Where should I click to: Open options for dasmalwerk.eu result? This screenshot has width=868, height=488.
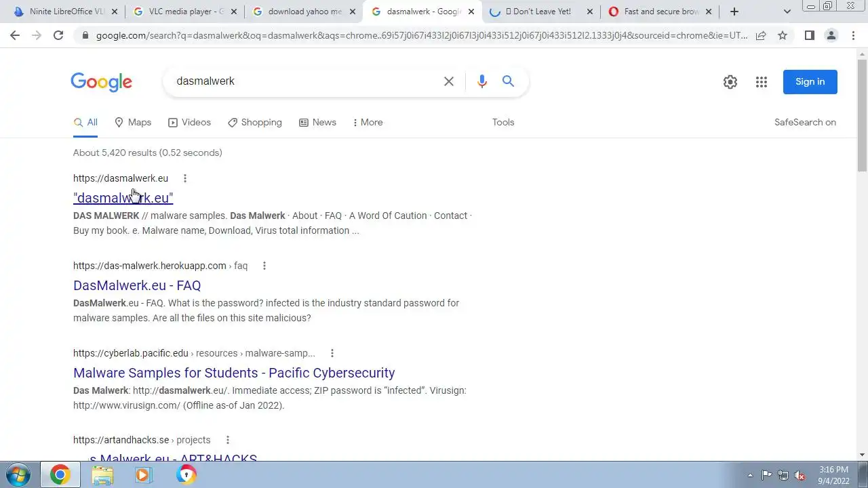pyautogui.click(x=184, y=178)
